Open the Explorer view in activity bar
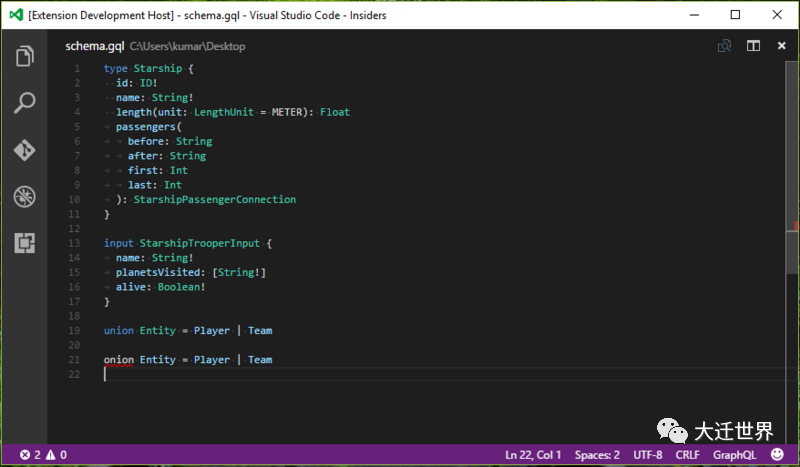This screenshot has width=800, height=467. tap(24, 56)
